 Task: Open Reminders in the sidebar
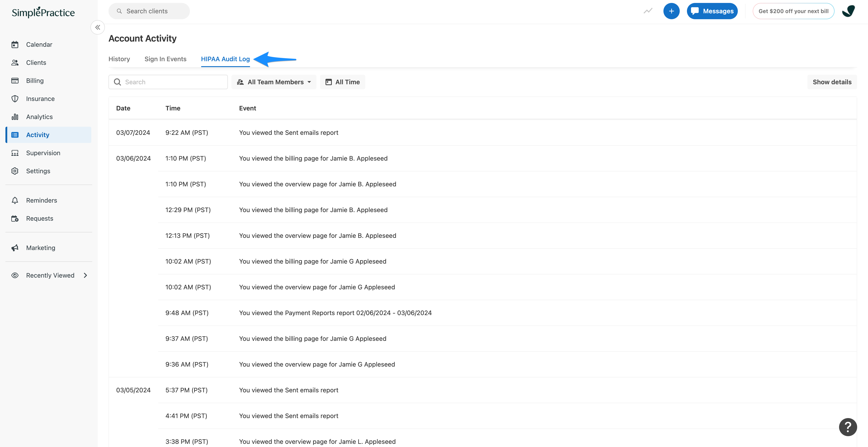(x=49, y=200)
